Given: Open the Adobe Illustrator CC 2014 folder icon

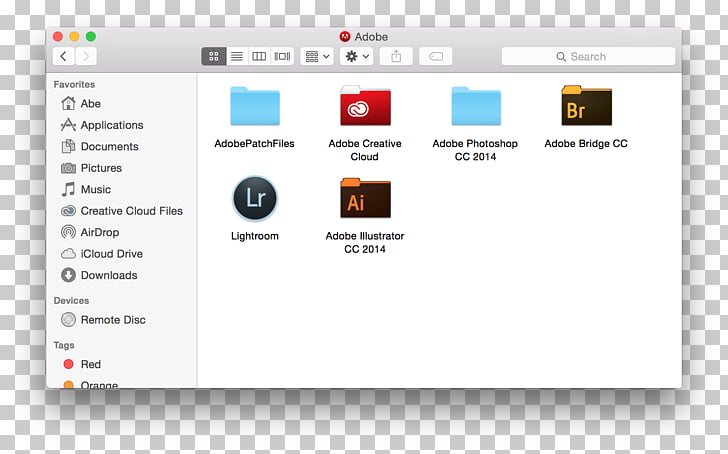Looking at the screenshot, I should [x=365, y=198].
